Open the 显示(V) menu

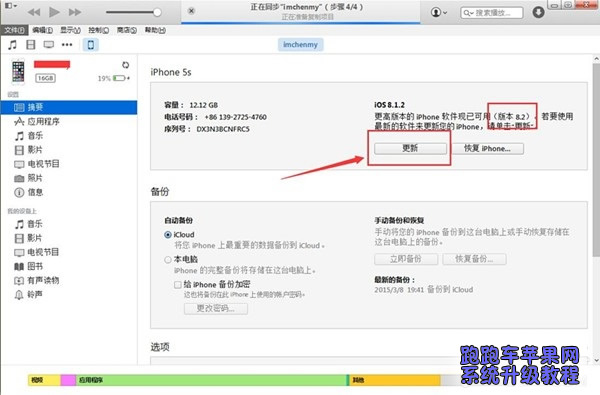pyautogui.click(x=70, y=30)
